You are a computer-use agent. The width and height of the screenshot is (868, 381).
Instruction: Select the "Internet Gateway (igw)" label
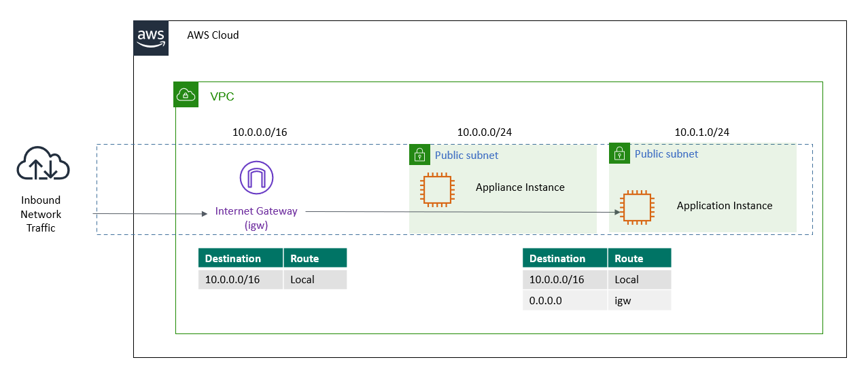256,217
